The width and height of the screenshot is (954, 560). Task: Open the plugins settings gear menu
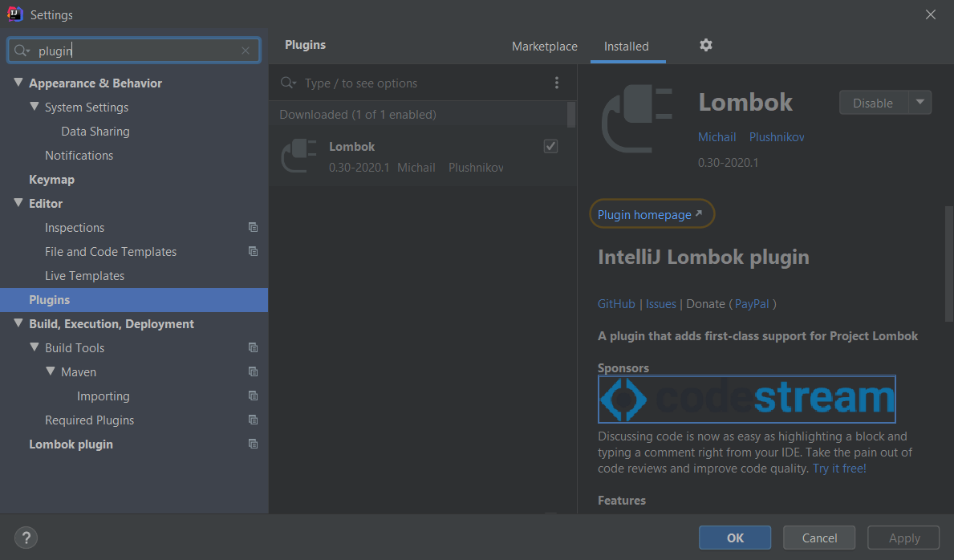pos(705,45)
